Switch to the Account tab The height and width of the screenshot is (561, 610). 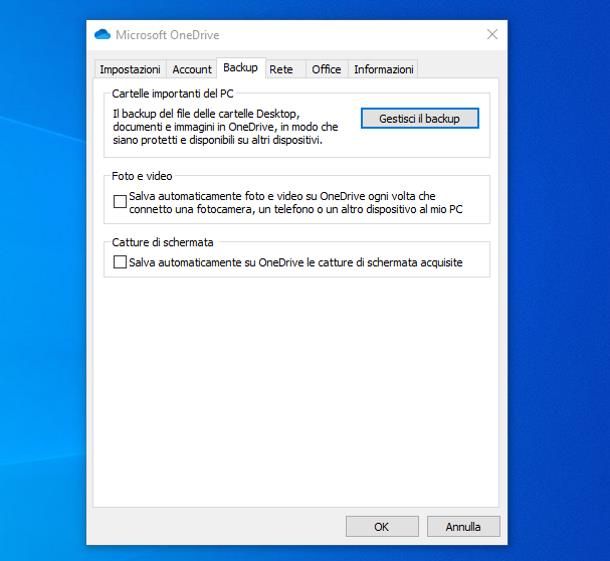pos(192,70)
